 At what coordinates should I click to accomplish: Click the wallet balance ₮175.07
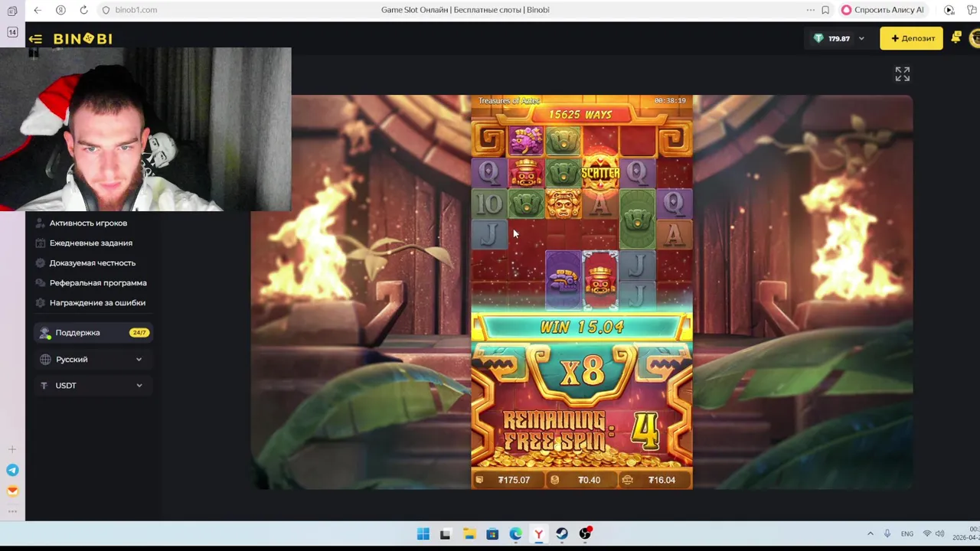pos(508,480)
